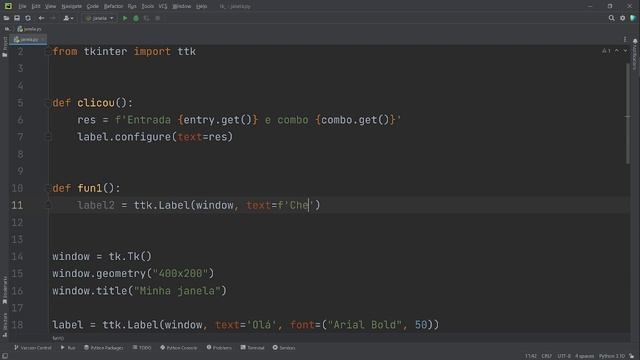The height and width of the screenshot is (360, 640).
Task: Open the View menu
Action: (x=50, y=6)
